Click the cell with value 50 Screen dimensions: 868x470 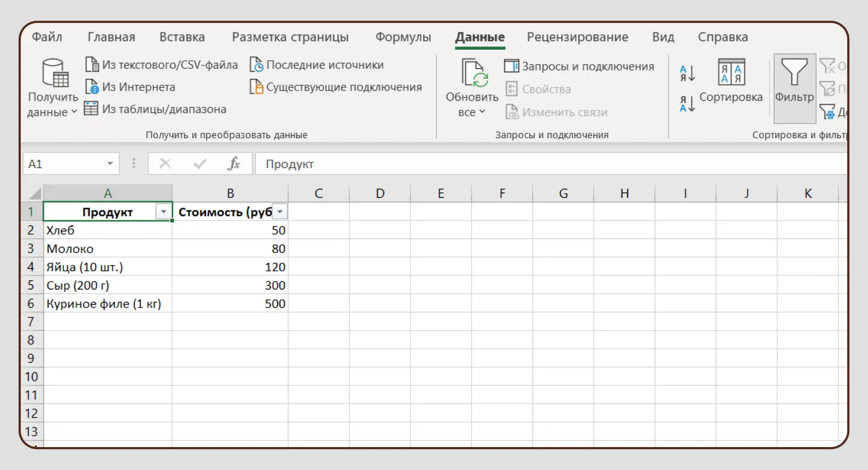point(230,230)
